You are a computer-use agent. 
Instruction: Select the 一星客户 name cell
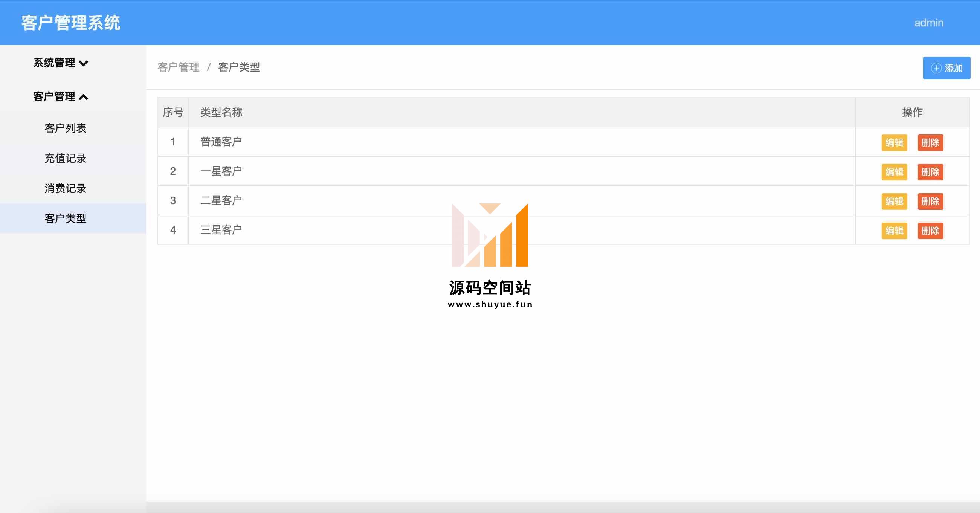(522, 171)
